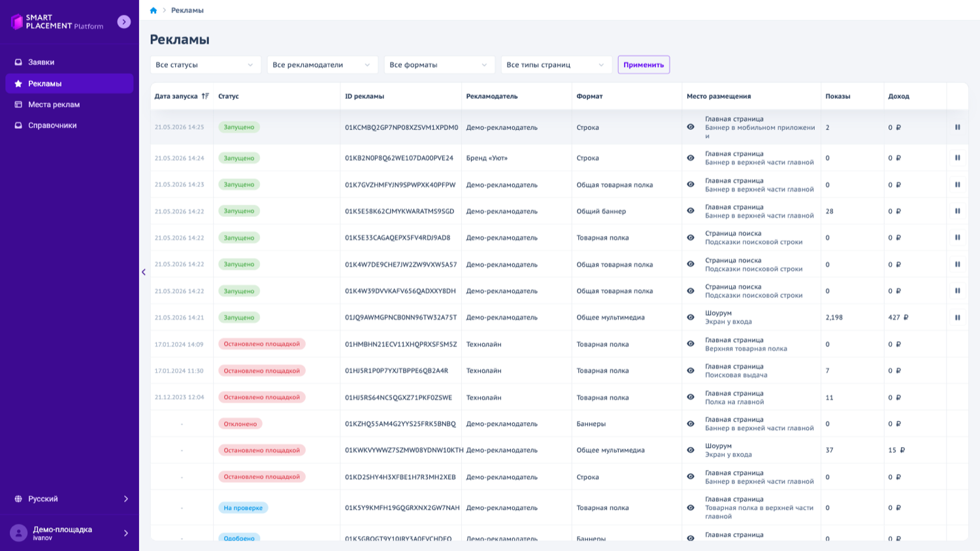Click the Отклонено status badge

240,424
